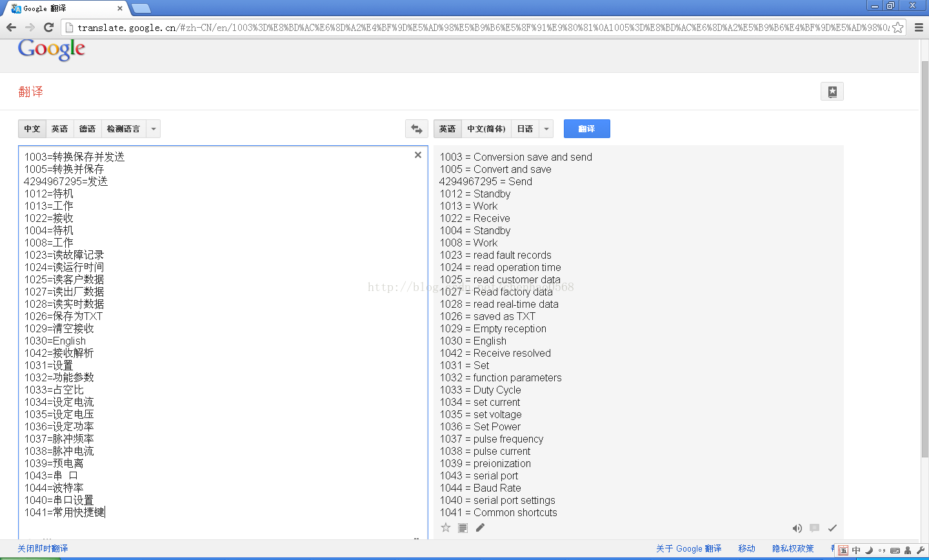This screenshot has width=929, height=560.
Task: Open 隐私权政策 footer link
Action: (793, 548)
